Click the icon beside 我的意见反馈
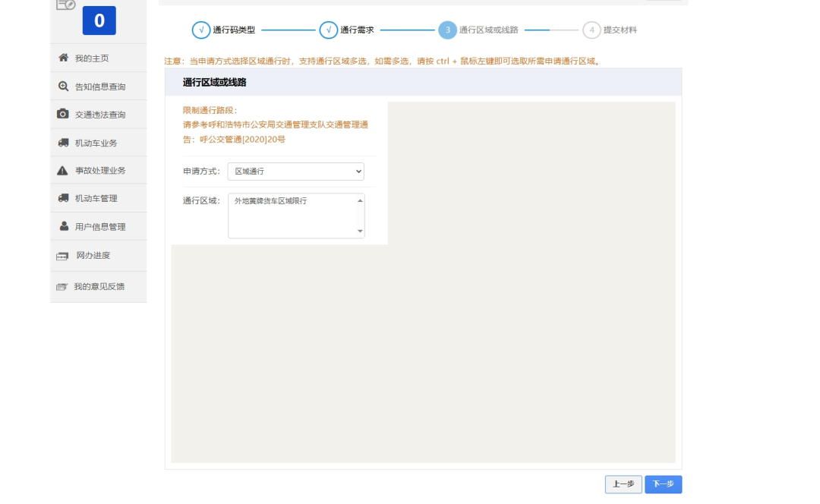This screenshot has width=820, height=504. (62, 287)
